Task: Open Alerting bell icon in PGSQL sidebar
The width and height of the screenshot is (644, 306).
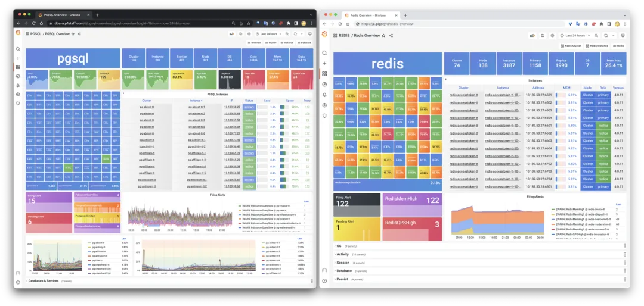Action: click(18, 85)
